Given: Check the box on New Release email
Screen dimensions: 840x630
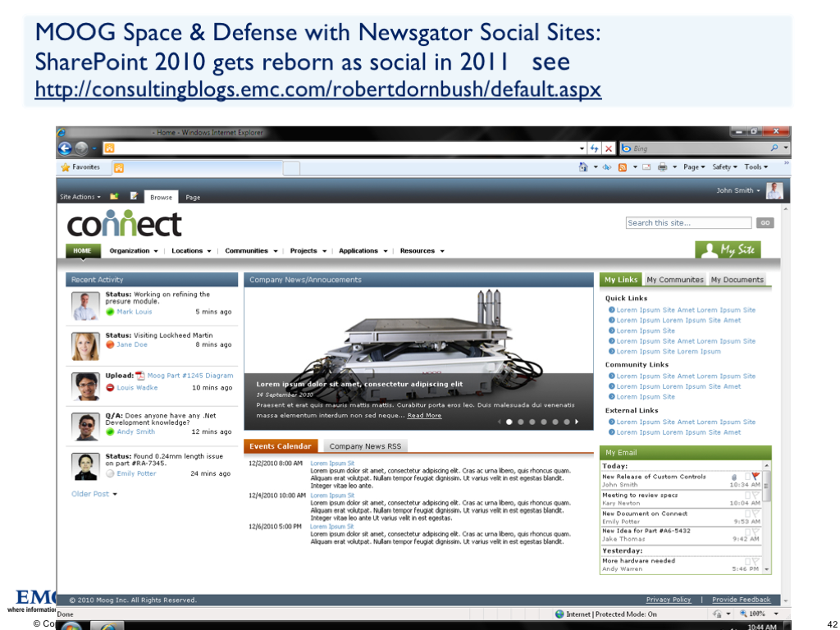Looking at the screenshot, I should click(748, 477).
